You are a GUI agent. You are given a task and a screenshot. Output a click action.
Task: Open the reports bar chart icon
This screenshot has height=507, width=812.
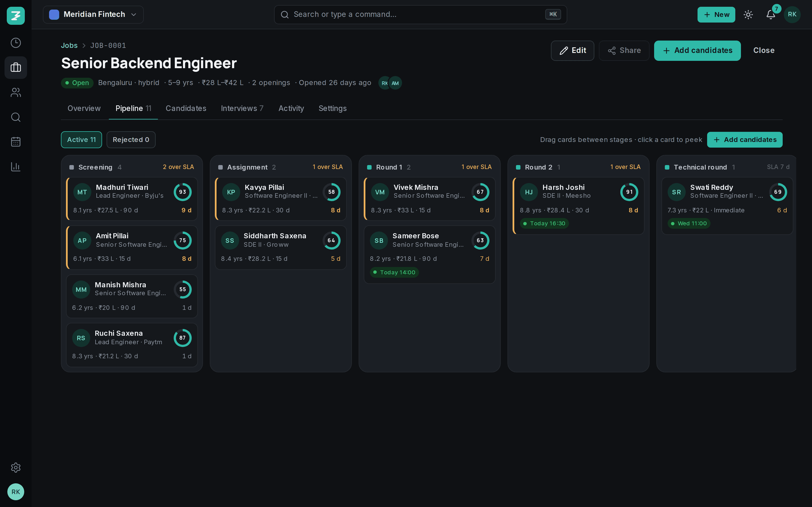click(x=16, y=167)
